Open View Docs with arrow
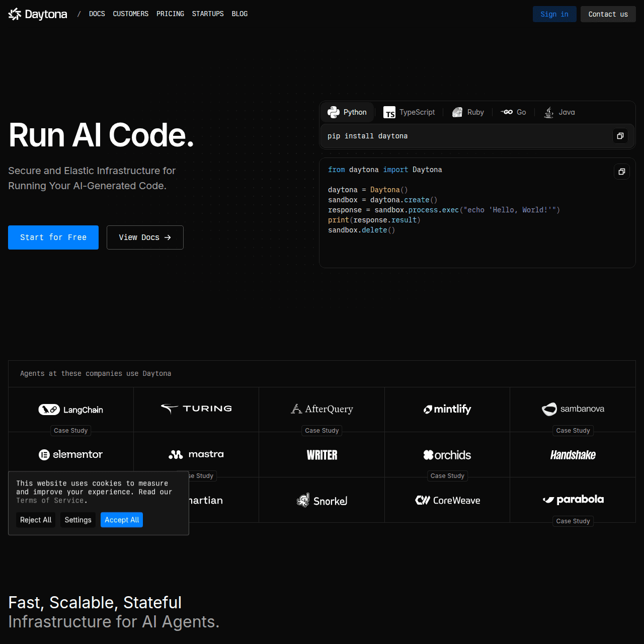Image resolution: width=644 pixels, height=644 pixels. [x=145, y=237]
